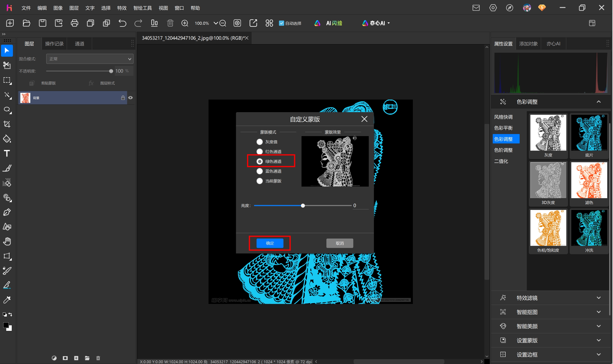This screenshot has height=364, width=613.
Task: Toggle the lock on the 背景 layer
Action: click(123, 98)
